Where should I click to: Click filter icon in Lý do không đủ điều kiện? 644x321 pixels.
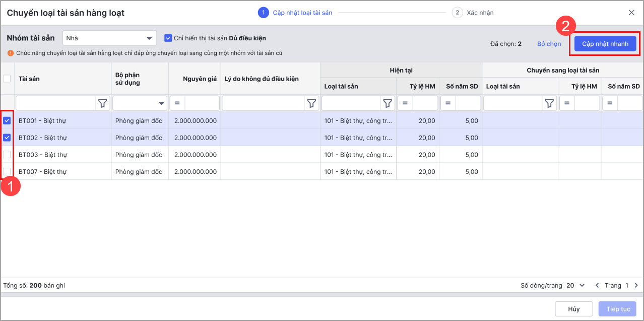point(312,103)
